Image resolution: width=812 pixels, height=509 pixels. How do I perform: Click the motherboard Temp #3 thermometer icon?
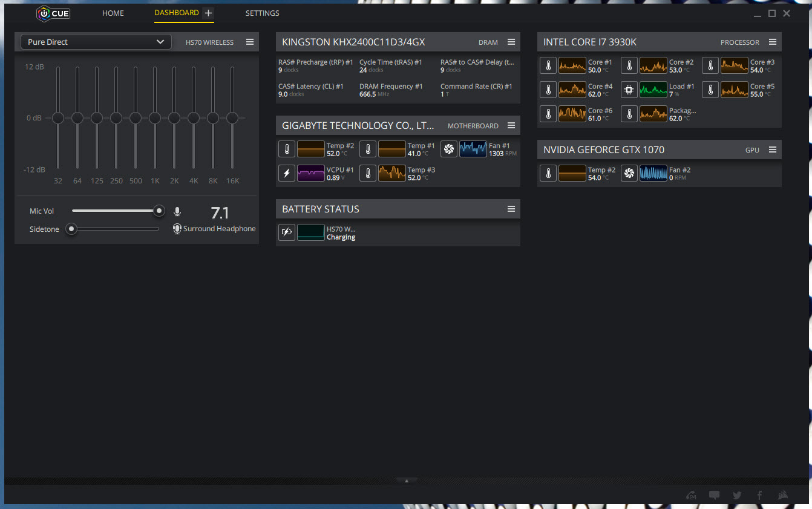[x=368, y=173]
